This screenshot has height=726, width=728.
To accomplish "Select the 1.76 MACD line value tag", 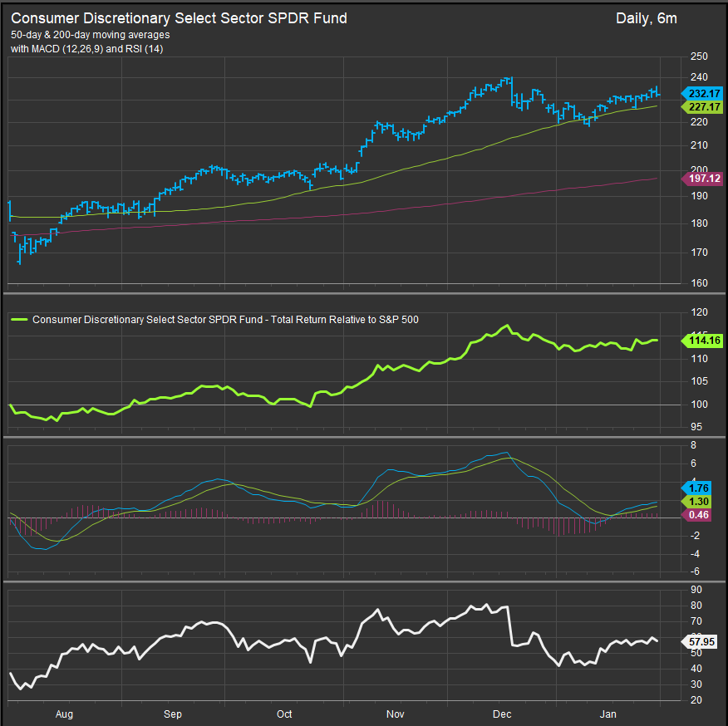I will [x=696, y=488].
